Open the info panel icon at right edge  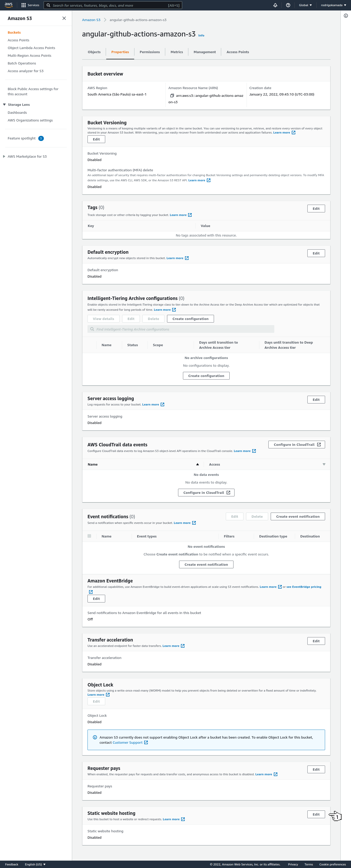point(346,16)
